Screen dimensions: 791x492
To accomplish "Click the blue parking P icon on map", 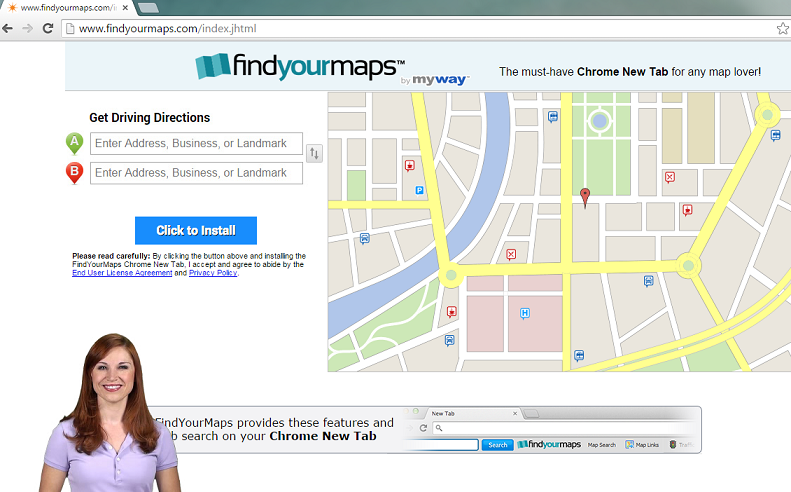I will (419, 190).
